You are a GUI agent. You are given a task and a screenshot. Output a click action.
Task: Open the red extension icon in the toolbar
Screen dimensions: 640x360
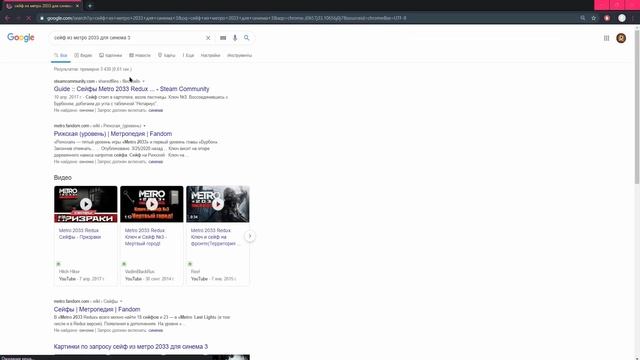[607, 18]
